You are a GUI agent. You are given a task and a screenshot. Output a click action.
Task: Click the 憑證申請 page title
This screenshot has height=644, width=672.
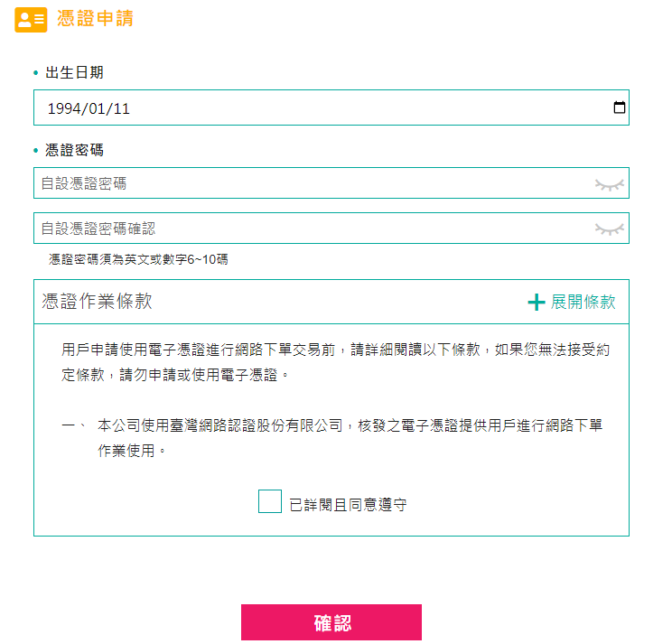click(x=95, y=18)
